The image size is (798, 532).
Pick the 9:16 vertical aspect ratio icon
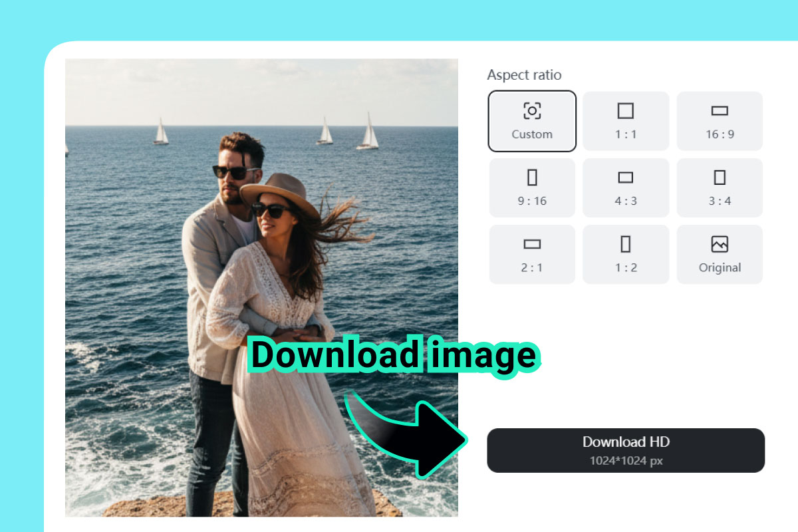point(531,177)
